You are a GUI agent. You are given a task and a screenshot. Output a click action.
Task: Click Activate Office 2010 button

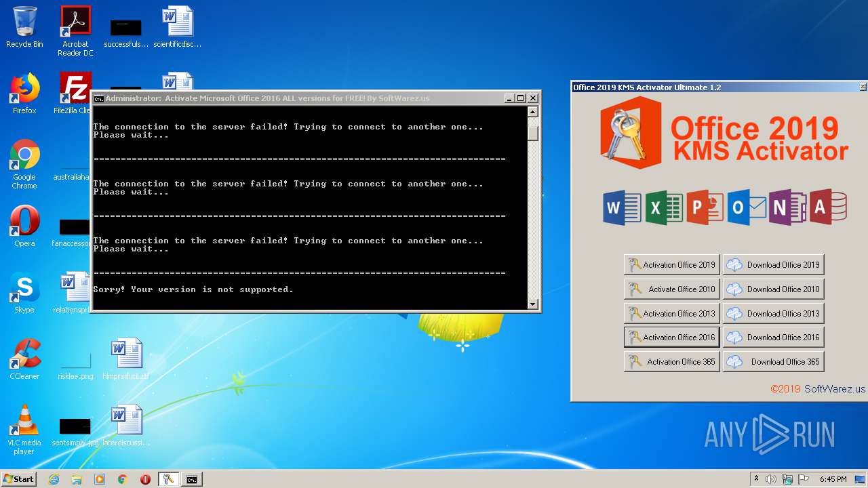tap(671, 289)
